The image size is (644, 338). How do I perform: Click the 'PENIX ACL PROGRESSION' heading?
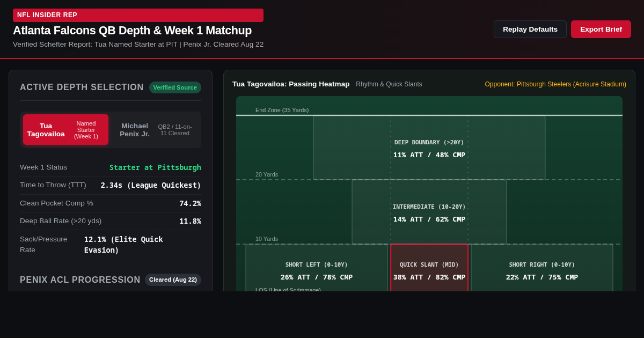click(x=80, y=280)
